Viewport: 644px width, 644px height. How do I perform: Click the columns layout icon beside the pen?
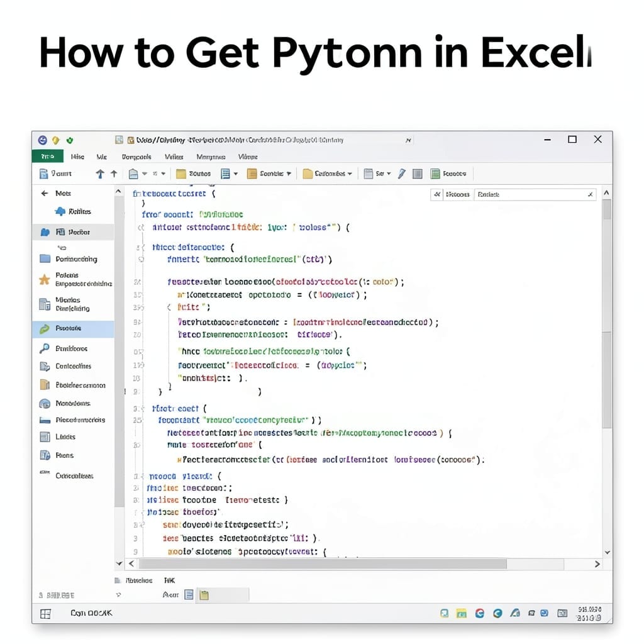[418, 174]
